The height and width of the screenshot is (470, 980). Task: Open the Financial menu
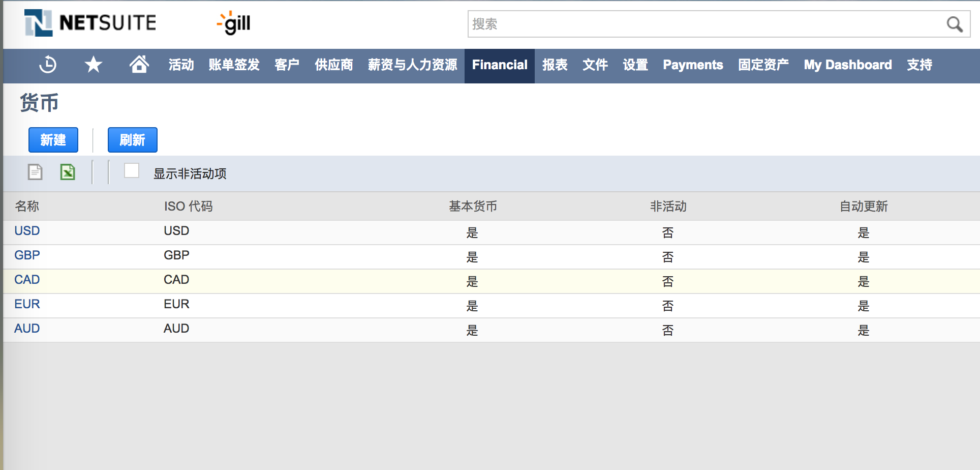click(499, 65)
